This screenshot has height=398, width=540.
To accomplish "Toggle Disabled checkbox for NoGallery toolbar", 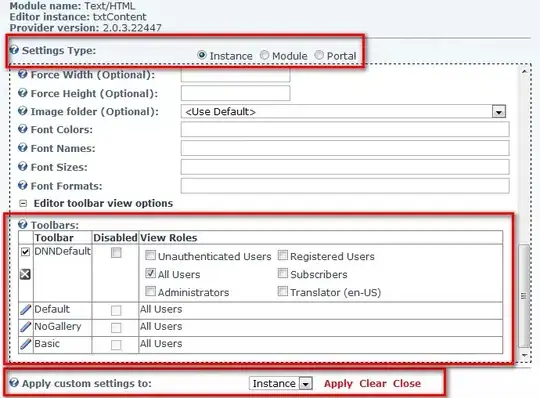I will [x=116, y=327].
